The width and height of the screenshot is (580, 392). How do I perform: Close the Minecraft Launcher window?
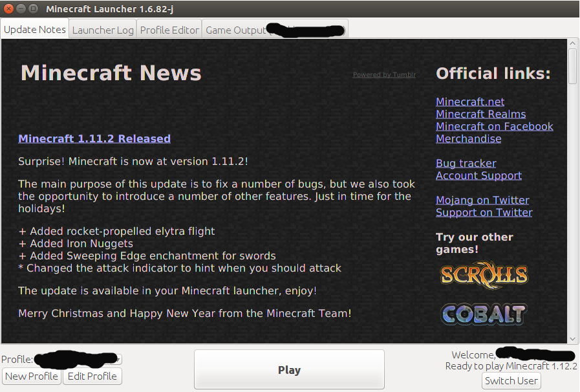coord(8,9)
